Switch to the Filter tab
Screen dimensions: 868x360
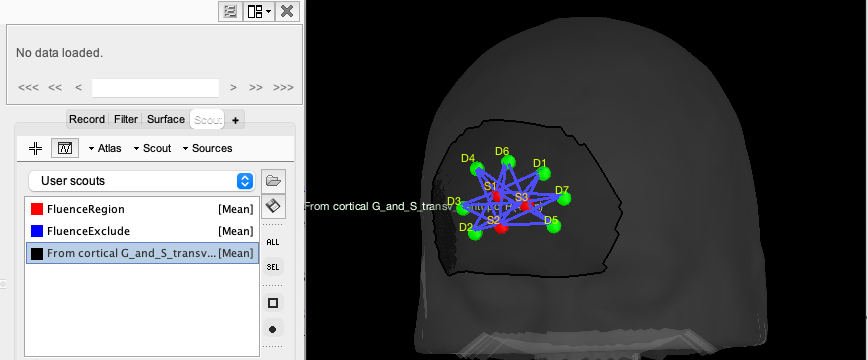(126, 119)
